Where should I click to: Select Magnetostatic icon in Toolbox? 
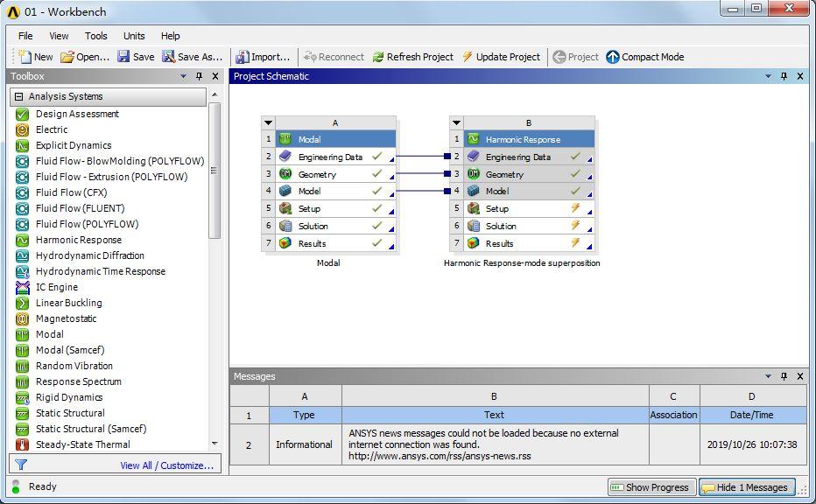(x=22, y=318)
